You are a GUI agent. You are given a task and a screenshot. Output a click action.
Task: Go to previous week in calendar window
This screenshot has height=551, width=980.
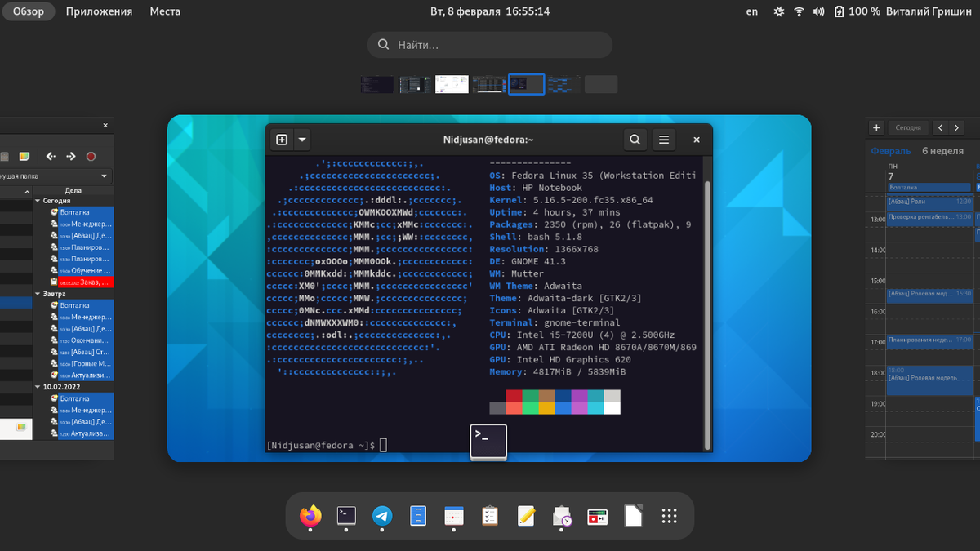tap(940, 127)
